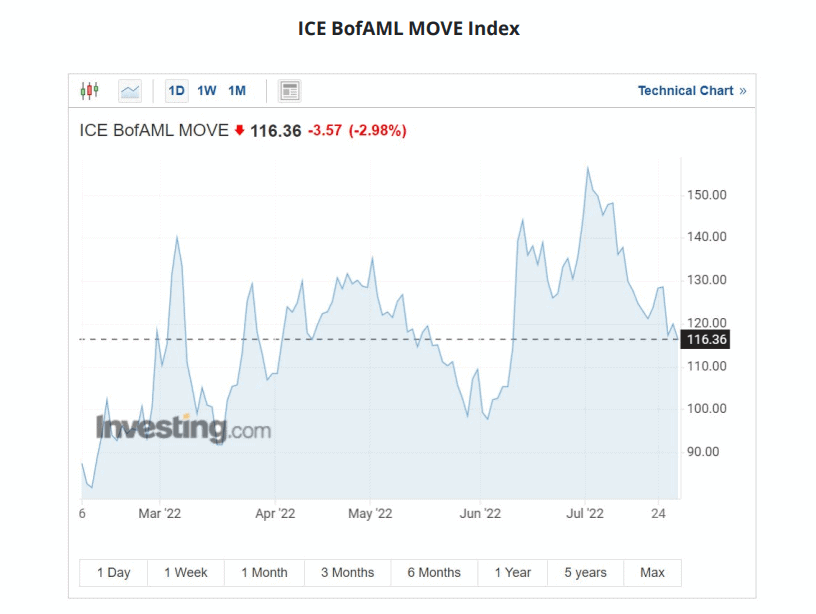Screen dimensions: 816x614
Task: Open the news overlay icon
Action: point(290,91)
